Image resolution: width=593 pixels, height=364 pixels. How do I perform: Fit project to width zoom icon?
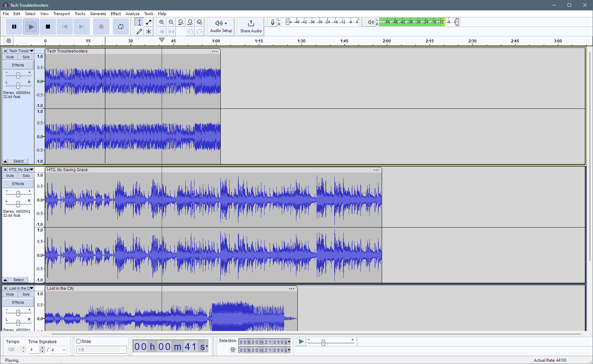coord(190,22)
